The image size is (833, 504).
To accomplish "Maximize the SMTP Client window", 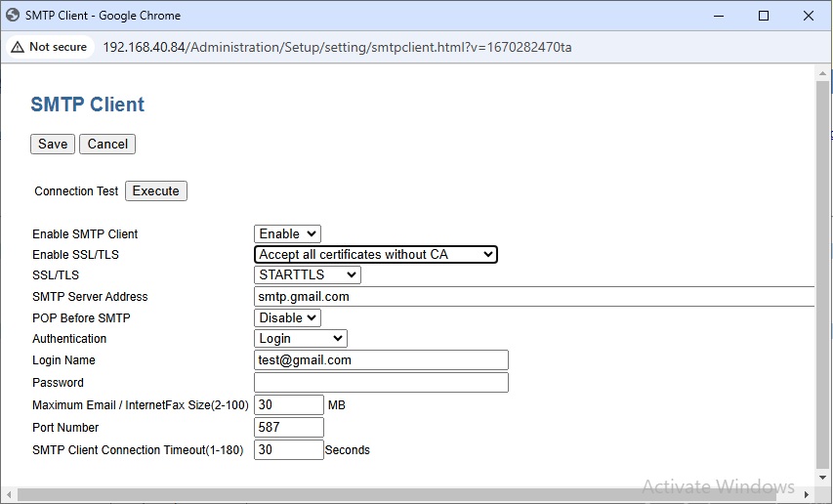I will pos(764,16).
